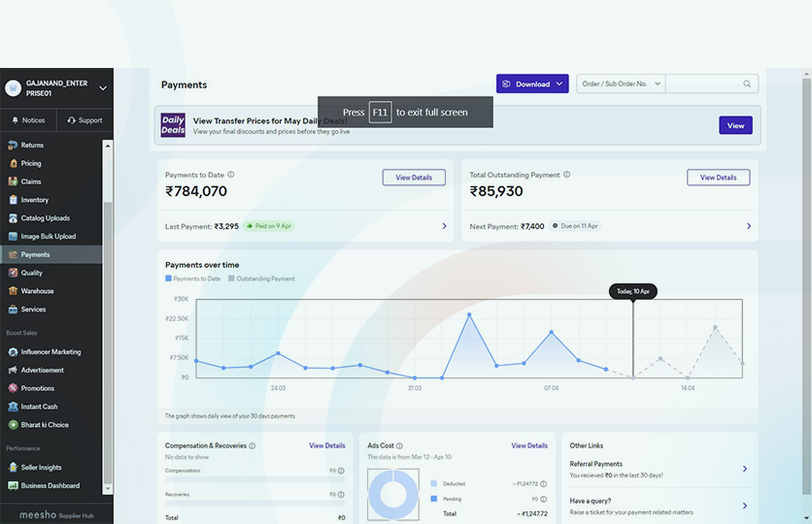
Task: Click View button on Daily Deals banner
Action: click(x=735, y=125)
